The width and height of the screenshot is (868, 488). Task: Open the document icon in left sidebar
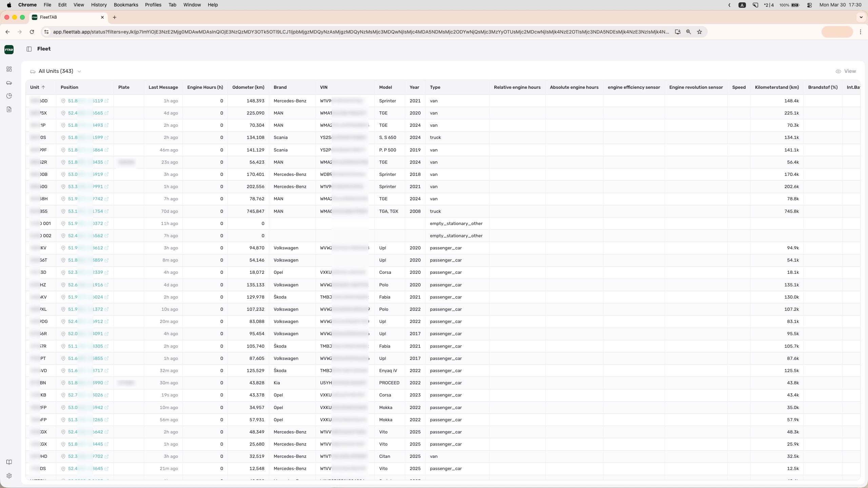[9, 109]
